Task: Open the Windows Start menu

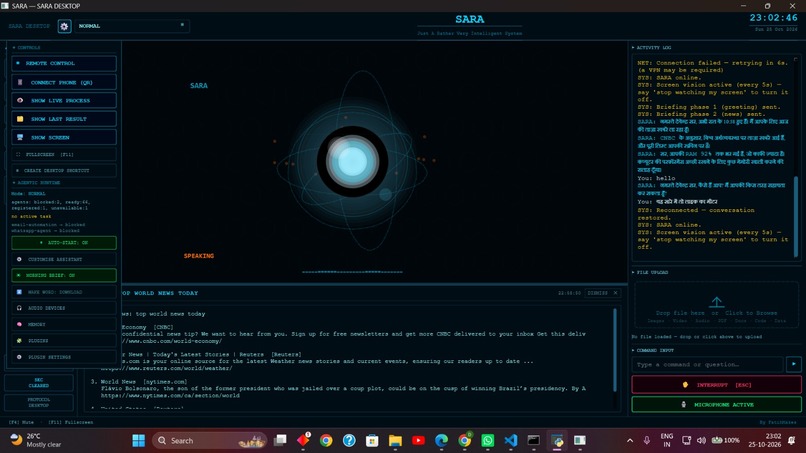Action: click(x=139, y=441)
